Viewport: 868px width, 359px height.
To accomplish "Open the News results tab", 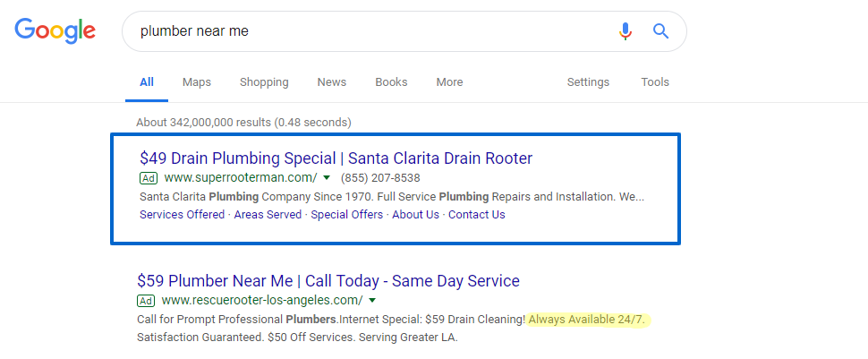I will pos(332,82).
